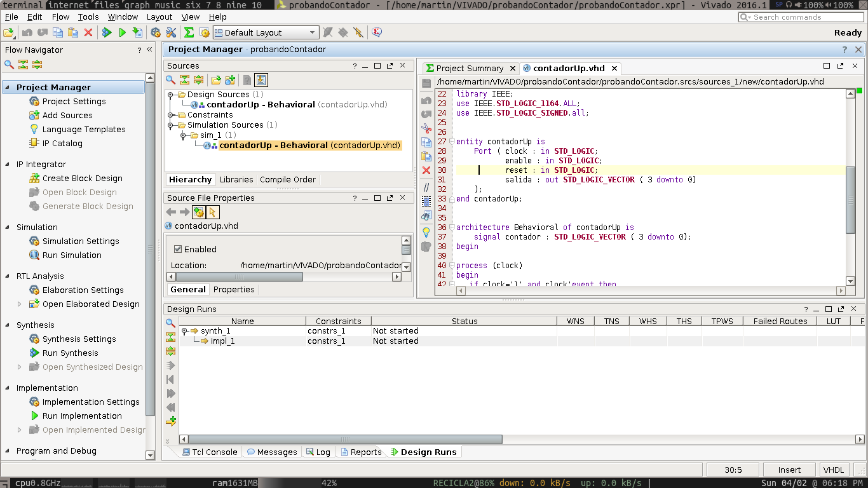Click Add Sources icon in Sources panel toolbar
Viewport: 868px width, 488px height.
pos(229,79)
